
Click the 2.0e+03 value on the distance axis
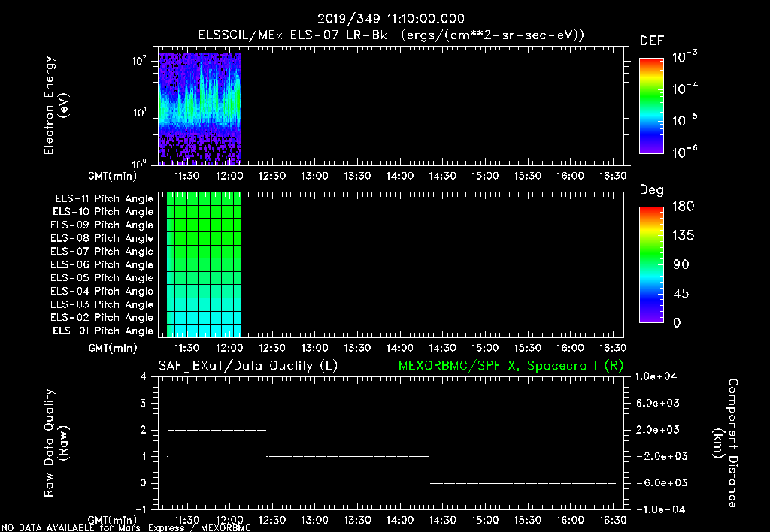pyautogui.click(x=657, y=429)
